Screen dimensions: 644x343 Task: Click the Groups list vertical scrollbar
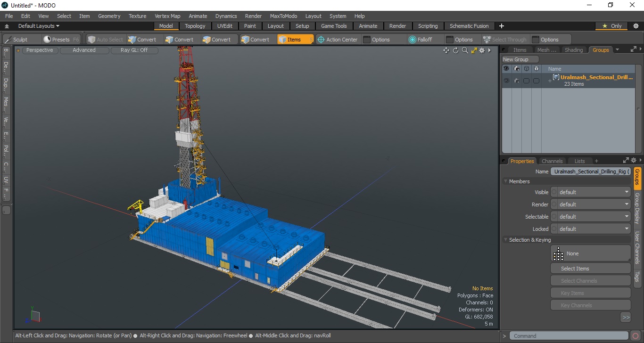[x=639, y=109]
